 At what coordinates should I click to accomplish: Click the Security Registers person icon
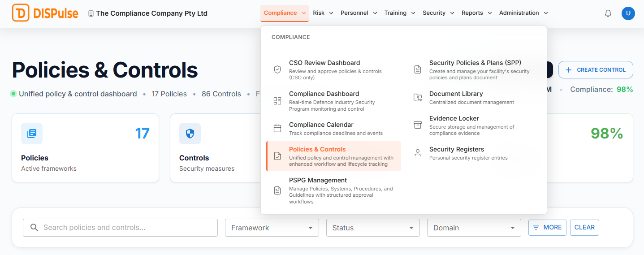click(x=418, y=153)
